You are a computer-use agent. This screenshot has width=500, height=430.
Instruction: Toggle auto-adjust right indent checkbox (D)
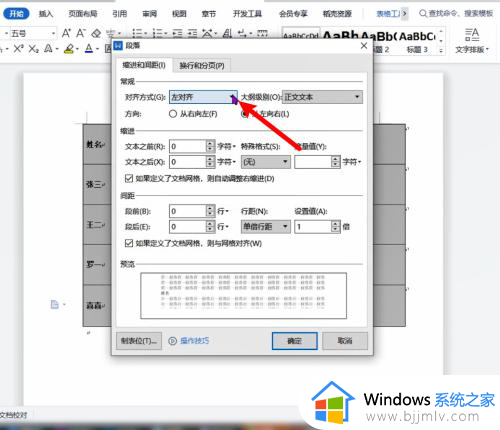pos(129,179)
